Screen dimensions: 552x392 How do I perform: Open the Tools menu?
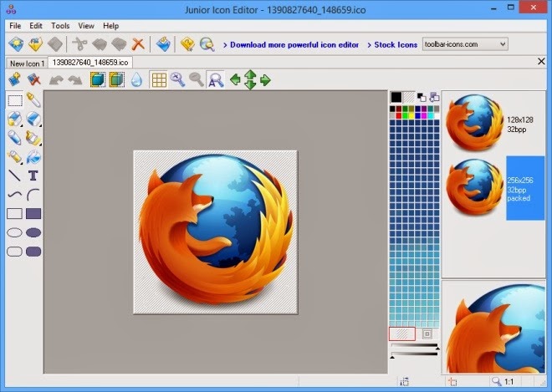pos(60,26)
